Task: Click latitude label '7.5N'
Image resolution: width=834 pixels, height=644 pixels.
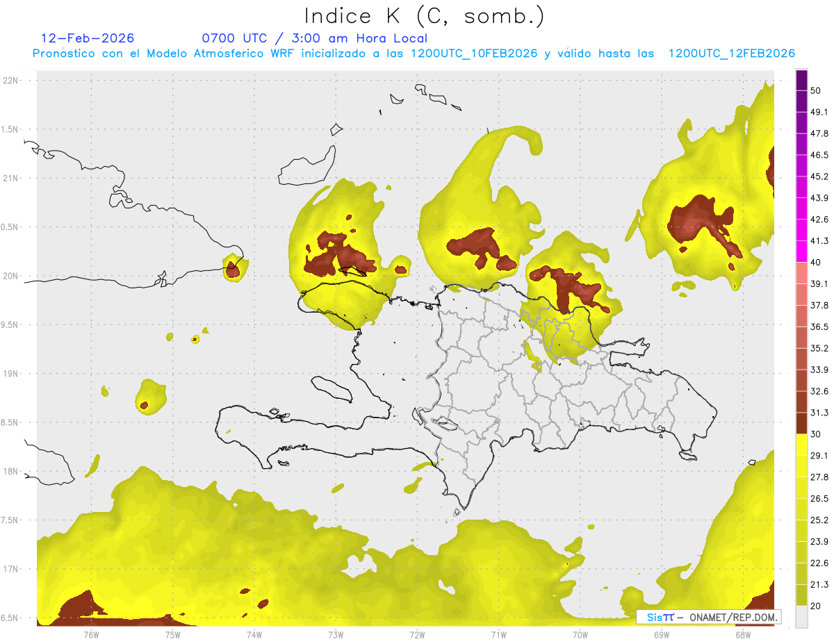Action: 10,520
